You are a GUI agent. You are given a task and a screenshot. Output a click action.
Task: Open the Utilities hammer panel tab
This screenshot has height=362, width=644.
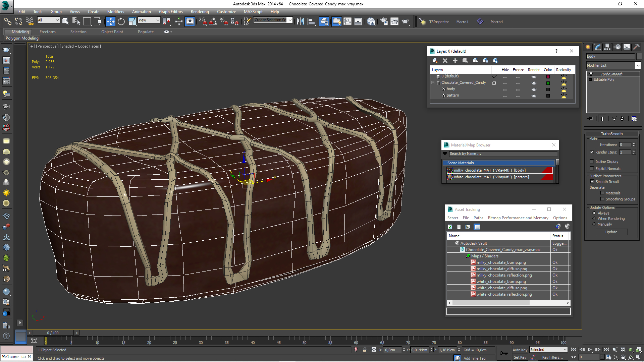[x=636, y=47]
